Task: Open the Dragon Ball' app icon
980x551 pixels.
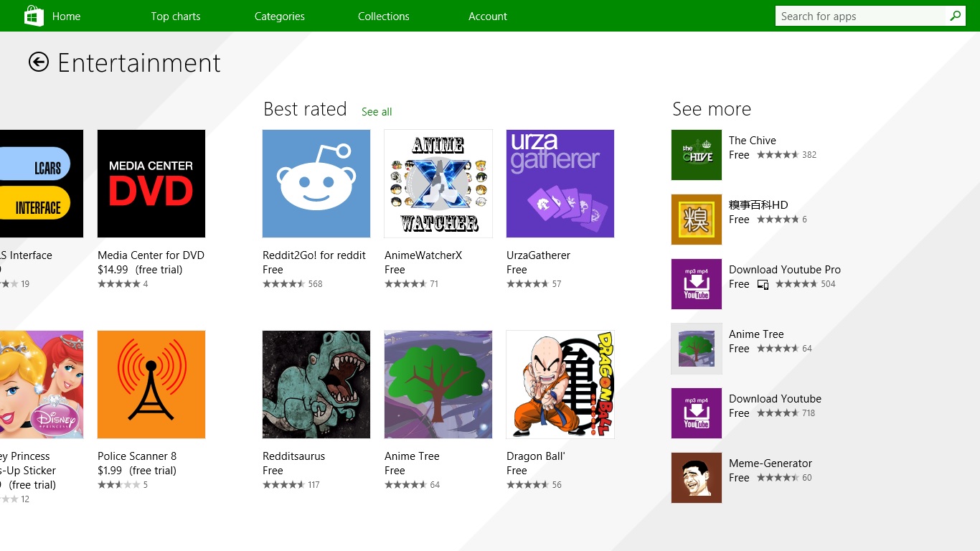Action: pyautogui.click(x=560, y=385)
